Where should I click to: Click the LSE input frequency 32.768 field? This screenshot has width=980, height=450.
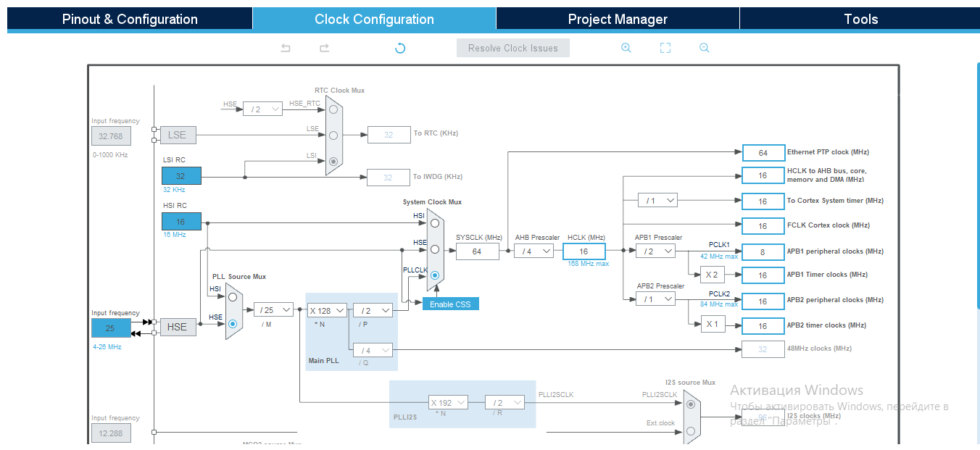click(x=111, y=136)
